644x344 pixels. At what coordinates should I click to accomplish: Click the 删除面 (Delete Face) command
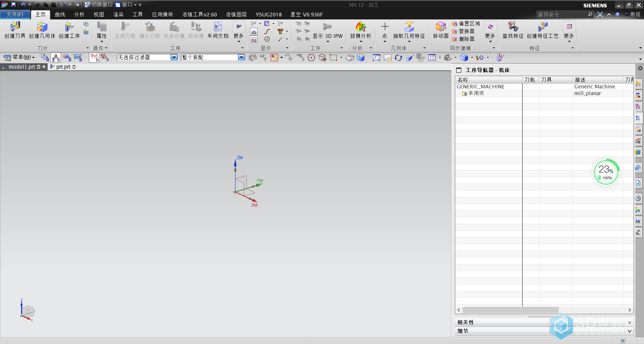[x=463, y=39]
